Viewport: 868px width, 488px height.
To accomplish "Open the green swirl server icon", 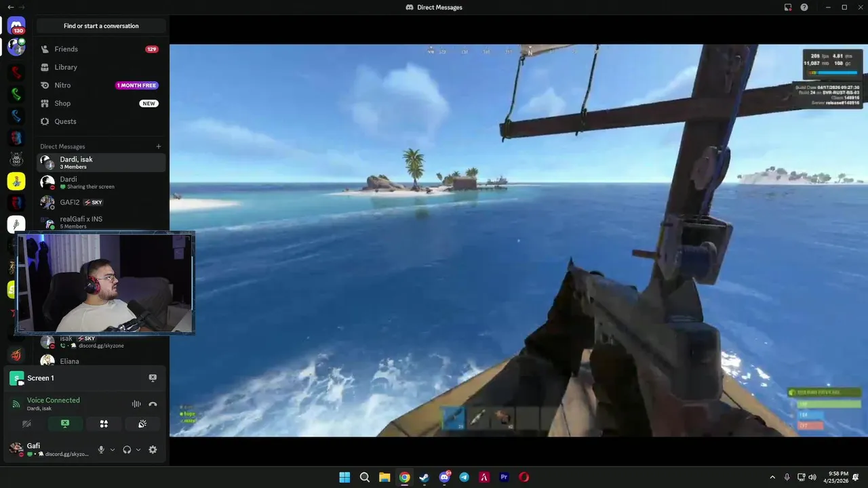I will tap(16, 94).
